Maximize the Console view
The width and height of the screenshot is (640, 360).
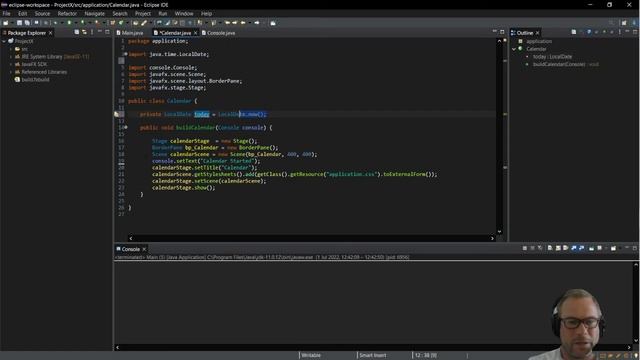(x=635, y=248)
